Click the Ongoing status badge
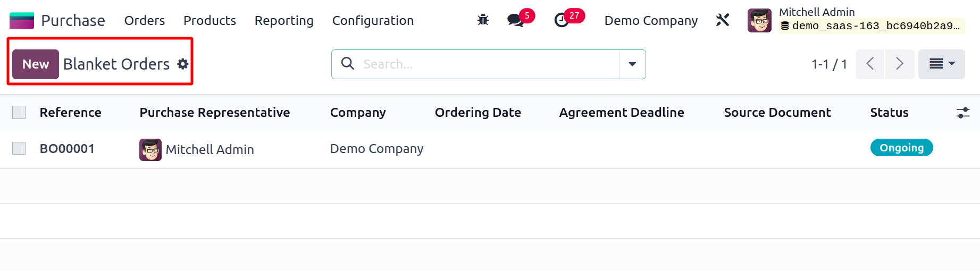The width and height of the screenshot is (980, 271). [x=901, y=148]
